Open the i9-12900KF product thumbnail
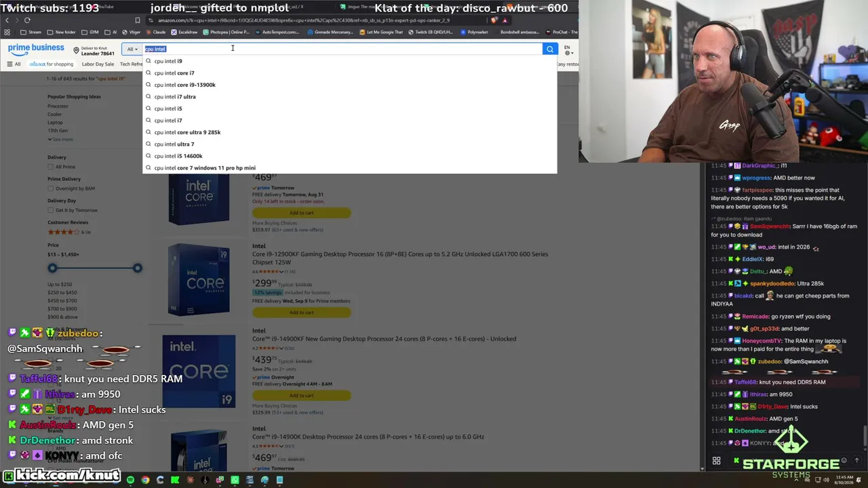 point(199,280)
